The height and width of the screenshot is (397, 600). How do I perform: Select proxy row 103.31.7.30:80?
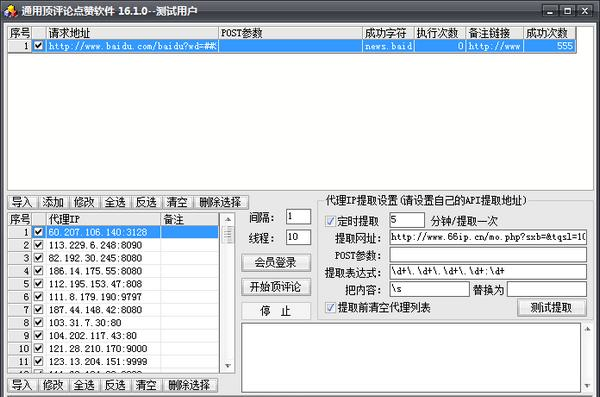click(113, 323)
